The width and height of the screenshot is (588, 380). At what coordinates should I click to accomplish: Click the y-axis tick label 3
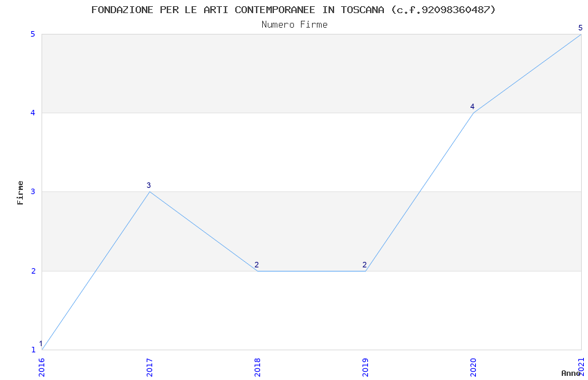click(33, 191)
